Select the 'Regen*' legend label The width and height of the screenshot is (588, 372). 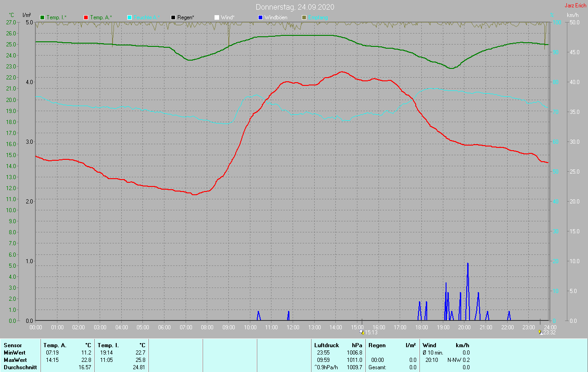click(x=186, y=17)
